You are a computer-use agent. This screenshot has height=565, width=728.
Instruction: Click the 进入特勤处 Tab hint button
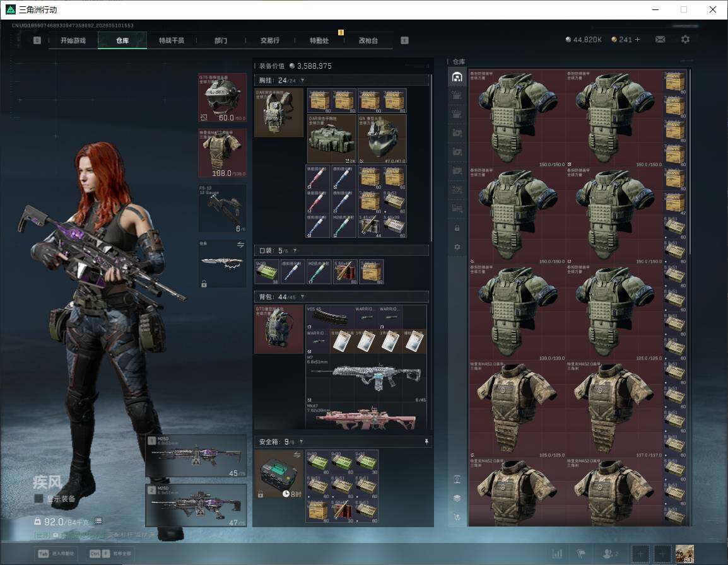(57, 554)
